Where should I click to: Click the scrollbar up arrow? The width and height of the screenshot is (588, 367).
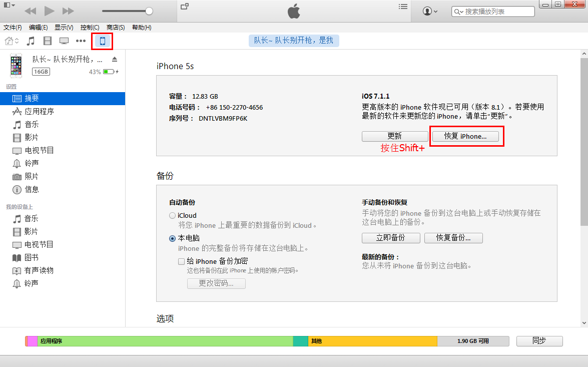tap(584, 54)
